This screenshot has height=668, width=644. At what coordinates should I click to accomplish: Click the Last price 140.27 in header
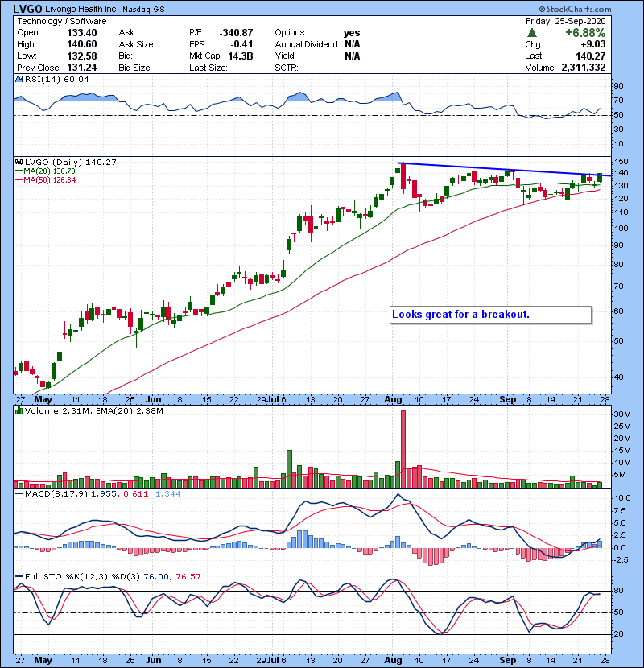pos(590,56)
